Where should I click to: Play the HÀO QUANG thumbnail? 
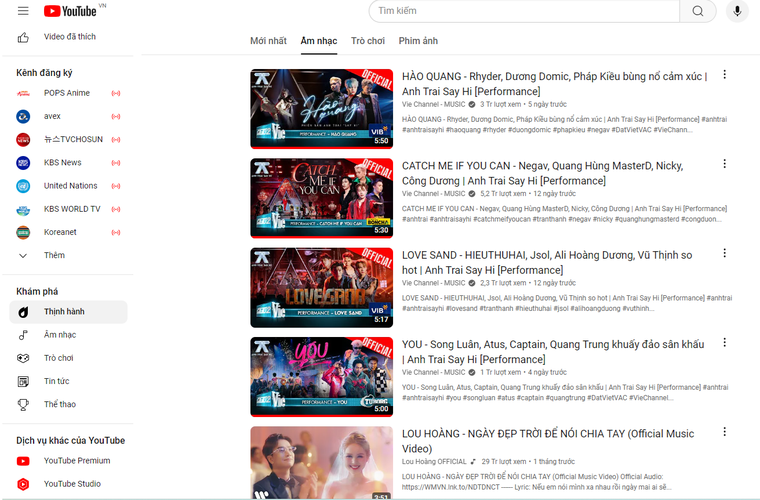(321, 109)
